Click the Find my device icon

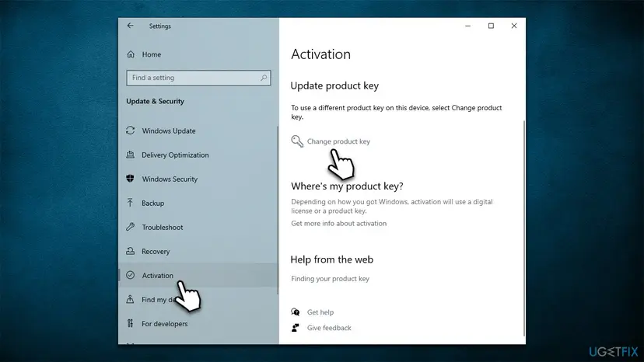(130, 299)
